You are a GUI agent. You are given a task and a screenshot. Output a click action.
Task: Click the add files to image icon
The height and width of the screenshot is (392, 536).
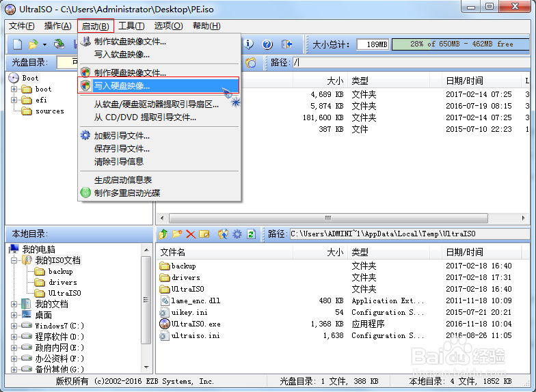[x=223, y=234]
